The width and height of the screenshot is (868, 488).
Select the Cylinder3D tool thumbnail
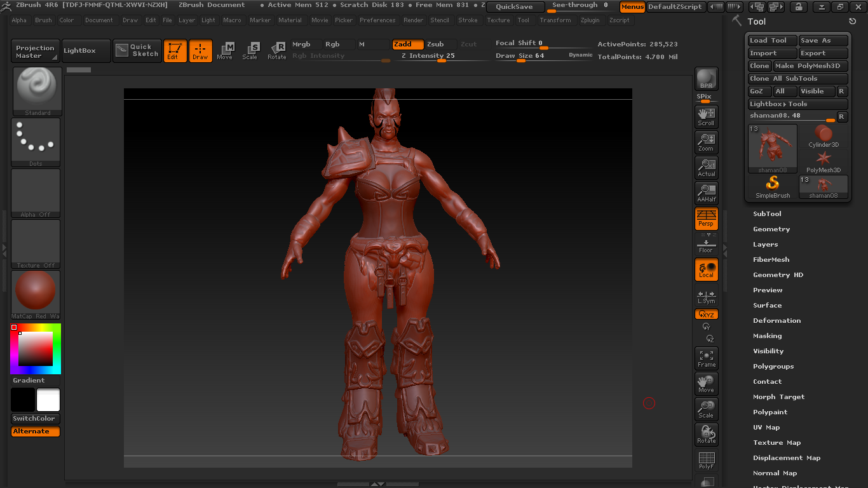click(824, 136)
